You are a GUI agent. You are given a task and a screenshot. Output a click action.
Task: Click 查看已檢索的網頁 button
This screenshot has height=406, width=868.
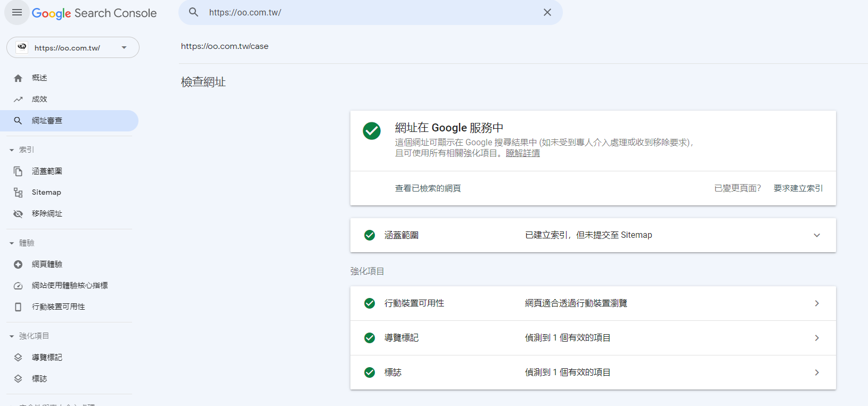pos(428,188)
